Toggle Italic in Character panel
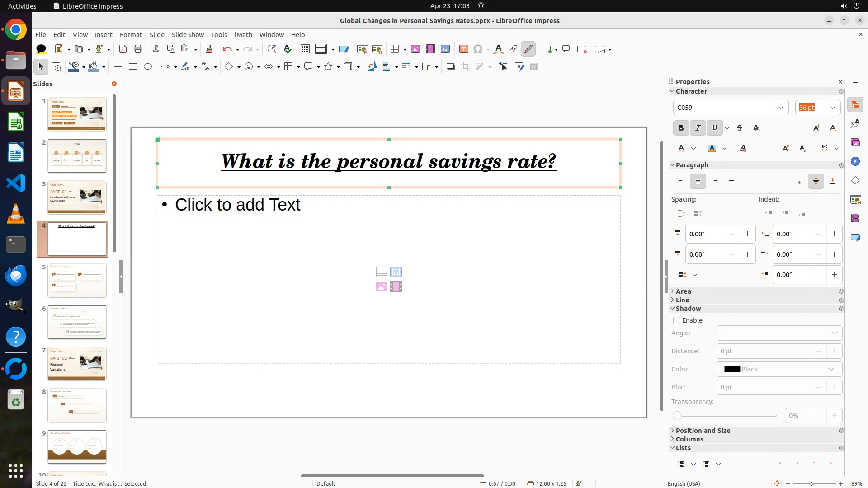Screen dimensions: 868x488 [x=698, y=128]
